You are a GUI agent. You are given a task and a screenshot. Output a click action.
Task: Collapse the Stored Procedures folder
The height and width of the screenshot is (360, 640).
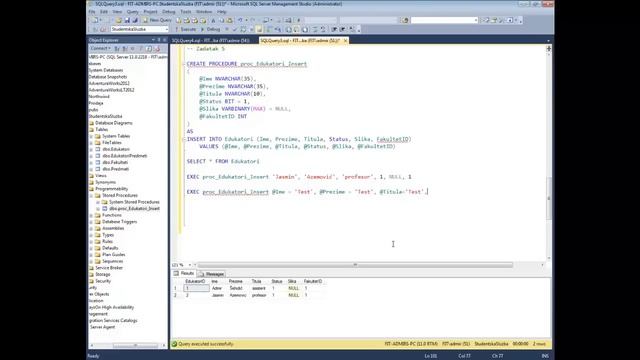(91, 196)
